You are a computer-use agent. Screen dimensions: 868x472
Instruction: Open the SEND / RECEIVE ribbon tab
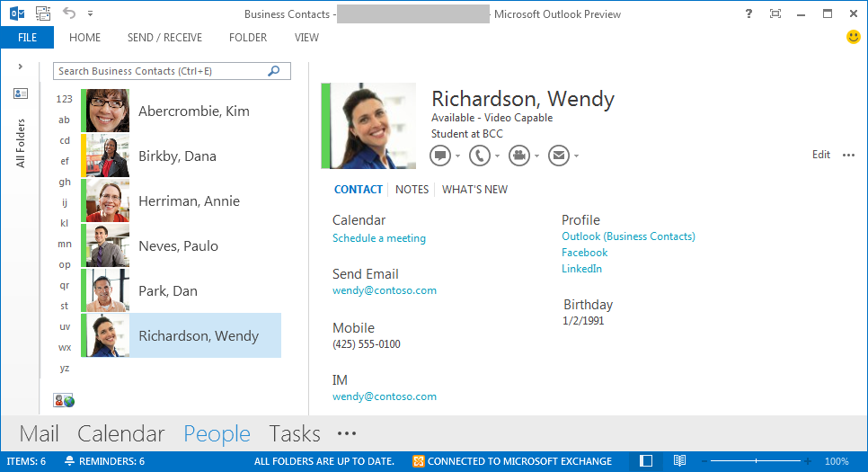pyautogui.click(x=164, y=38)
